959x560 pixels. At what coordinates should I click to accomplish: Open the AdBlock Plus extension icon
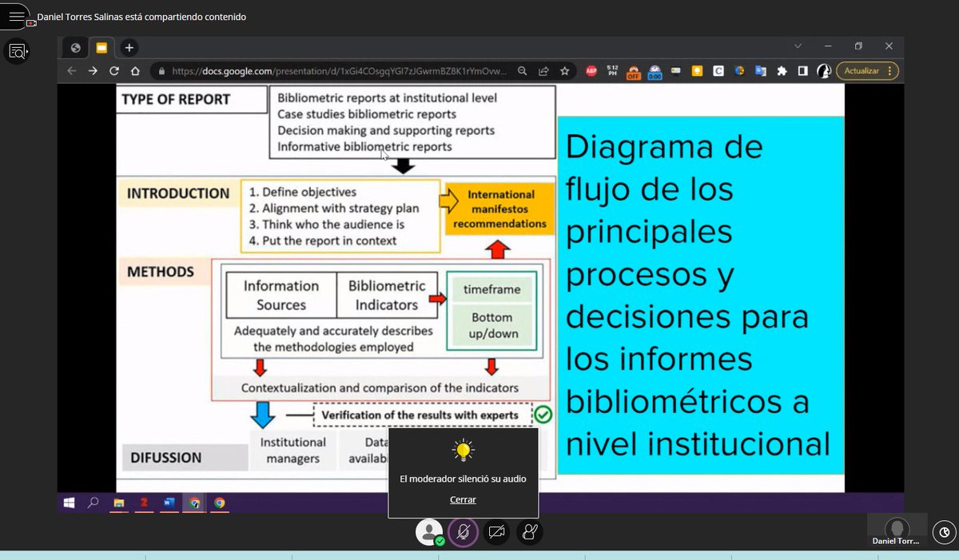pyautogui.click(x=591, y=71)
